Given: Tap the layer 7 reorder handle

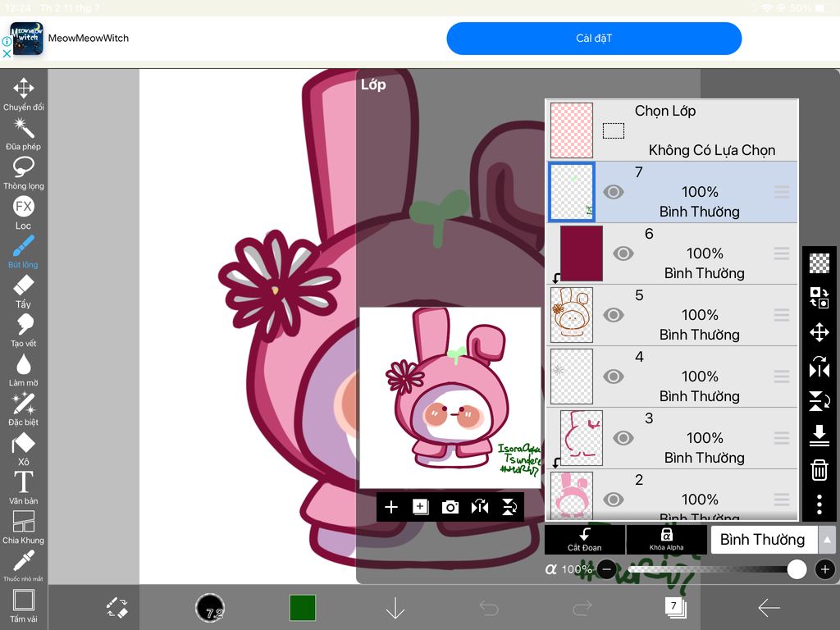Looking at the screenshot, I should click(x=782, y=192).
